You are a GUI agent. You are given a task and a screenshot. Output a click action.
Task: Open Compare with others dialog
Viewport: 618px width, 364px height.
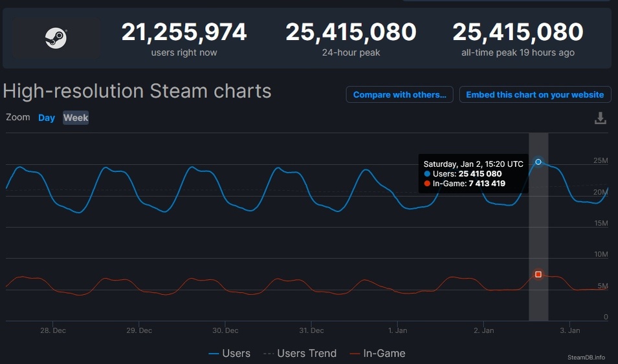(x=400, y=94)
